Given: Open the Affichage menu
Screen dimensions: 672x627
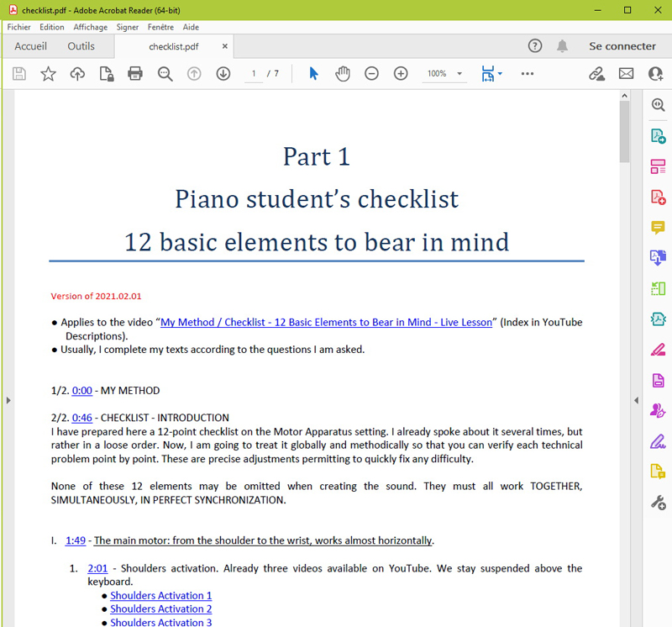Looking at the screenshot, I should click(x=91, y=27).
